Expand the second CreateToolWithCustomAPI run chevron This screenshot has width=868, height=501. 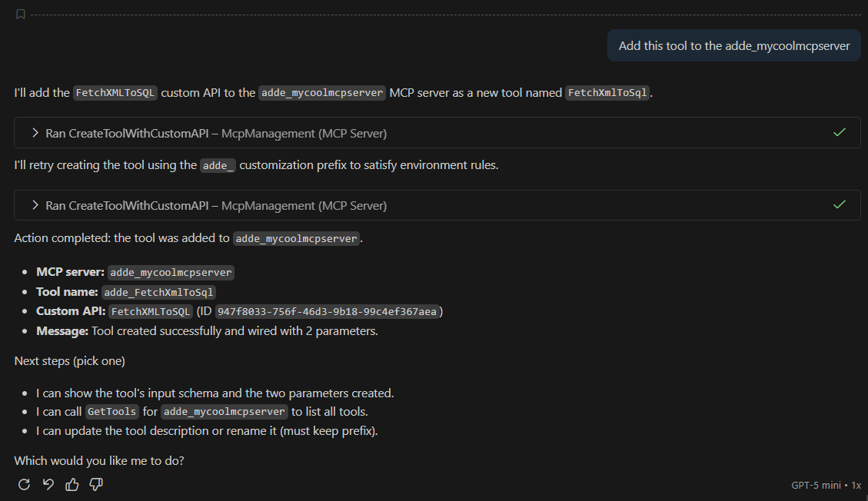[x=35, y=205]
